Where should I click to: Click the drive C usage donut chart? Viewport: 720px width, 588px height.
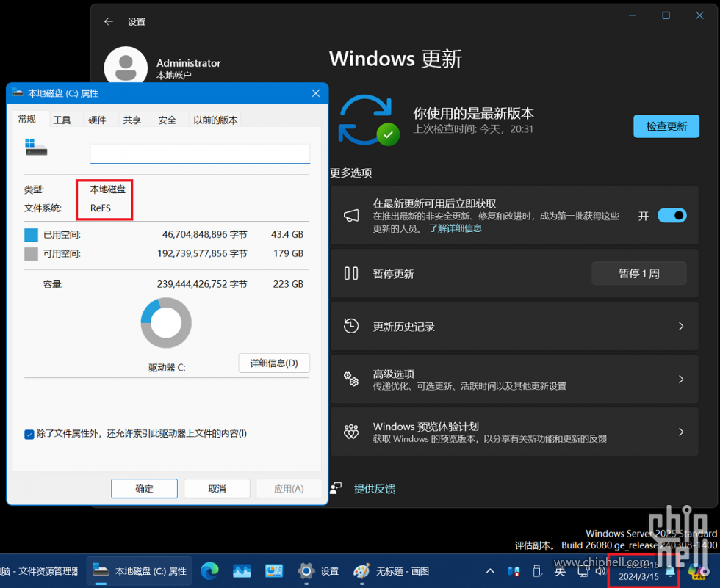[x=166, y=322]
